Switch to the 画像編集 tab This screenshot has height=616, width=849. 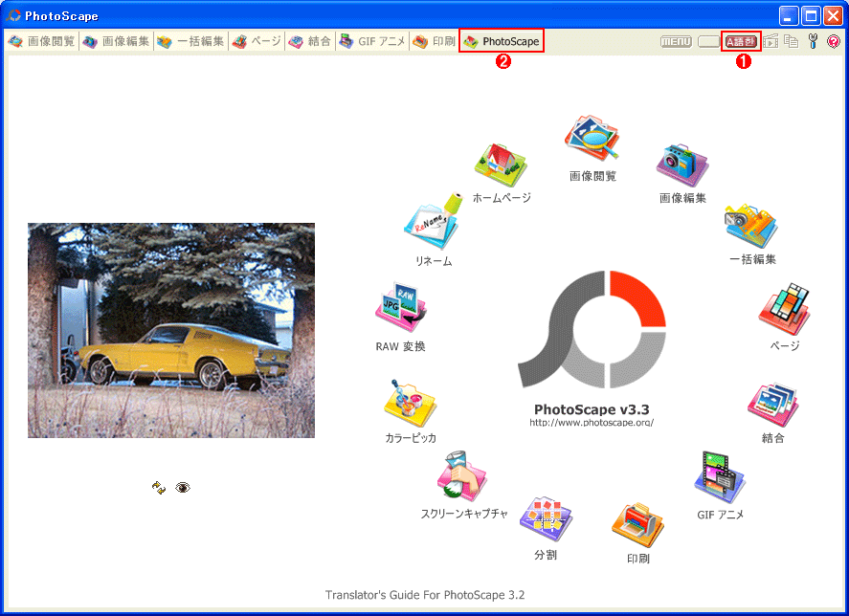[117, 41]
